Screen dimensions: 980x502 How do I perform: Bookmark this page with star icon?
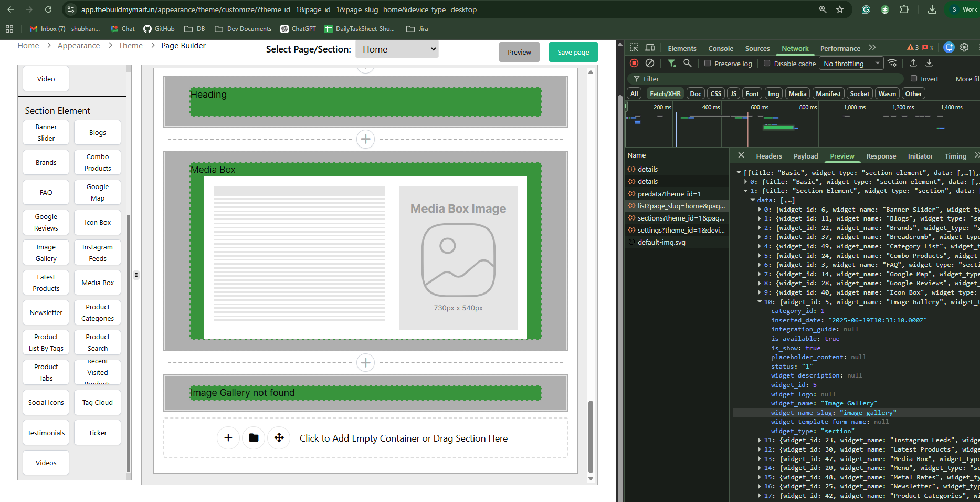[840, 9]
